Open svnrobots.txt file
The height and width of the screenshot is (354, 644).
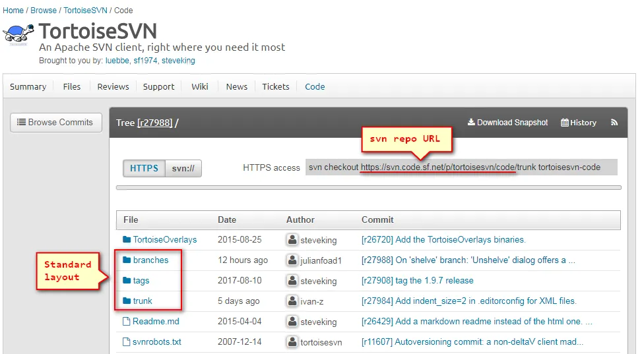point(157,341)
